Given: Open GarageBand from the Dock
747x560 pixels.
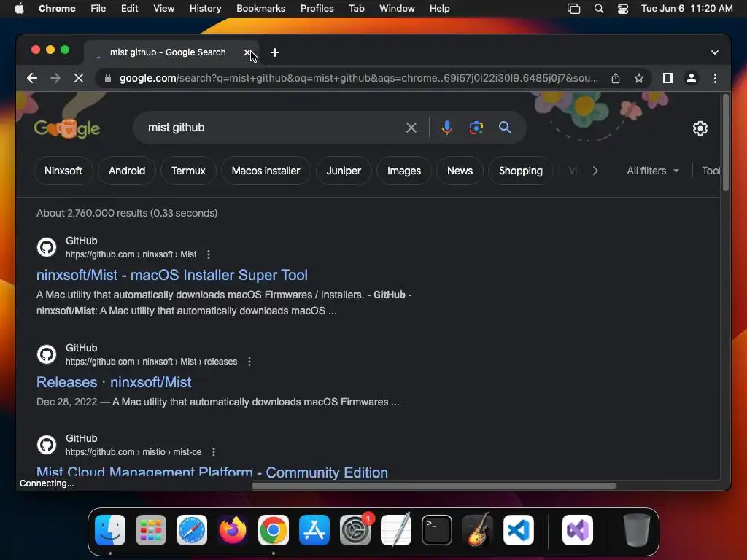Looking at the screenshot, I should pyautogui.click(x=477, y=530).
